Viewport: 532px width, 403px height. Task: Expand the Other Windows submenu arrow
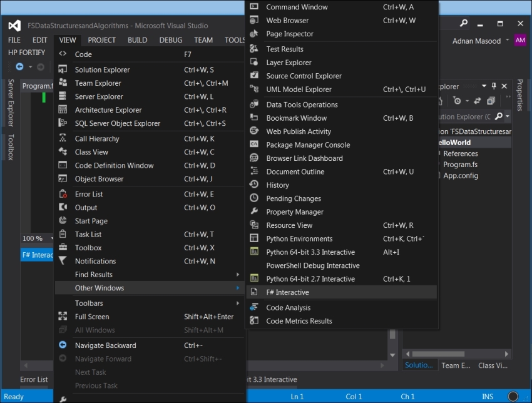point(238,288)
